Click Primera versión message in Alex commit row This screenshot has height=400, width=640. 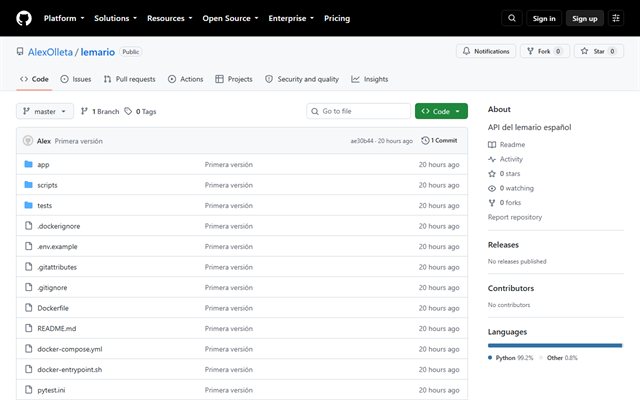pyautogui.click(x=78, y=141)
